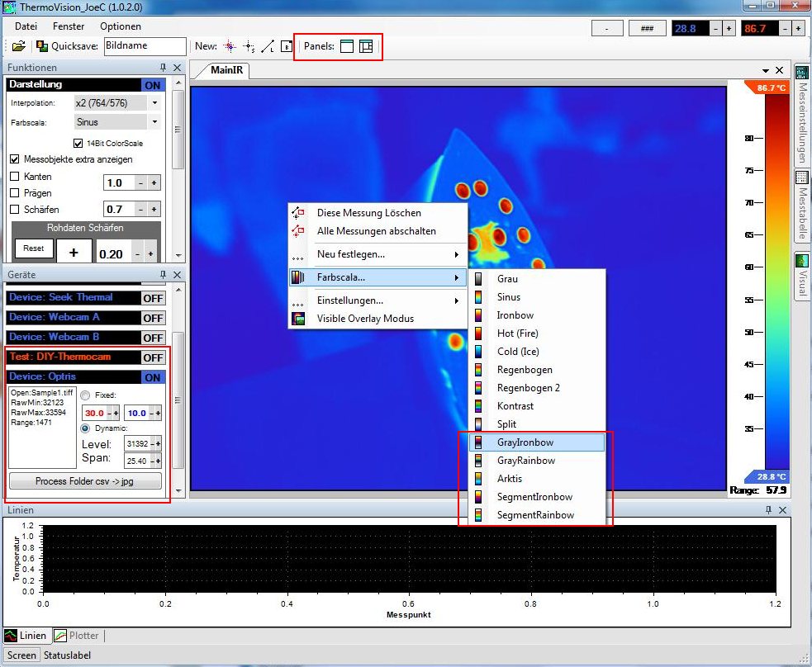Click the Quicksave icon
The height and width of the screenshot is (667, 812).
42,46
